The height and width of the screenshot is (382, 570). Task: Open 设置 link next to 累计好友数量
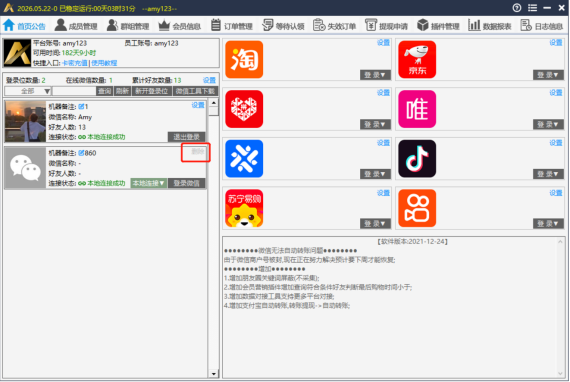pos(209,80)
